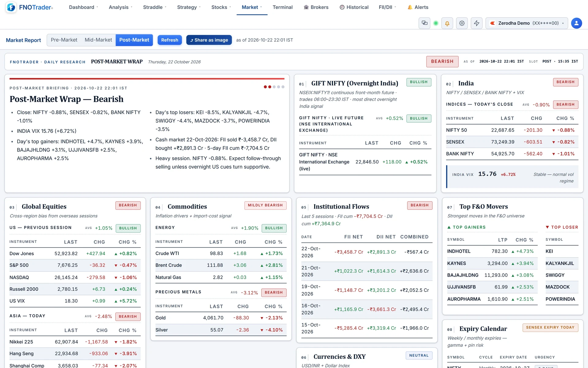This screenshot has height=368, width=588.
Task: Open the notifications bell icon
Action: (447, 23)
